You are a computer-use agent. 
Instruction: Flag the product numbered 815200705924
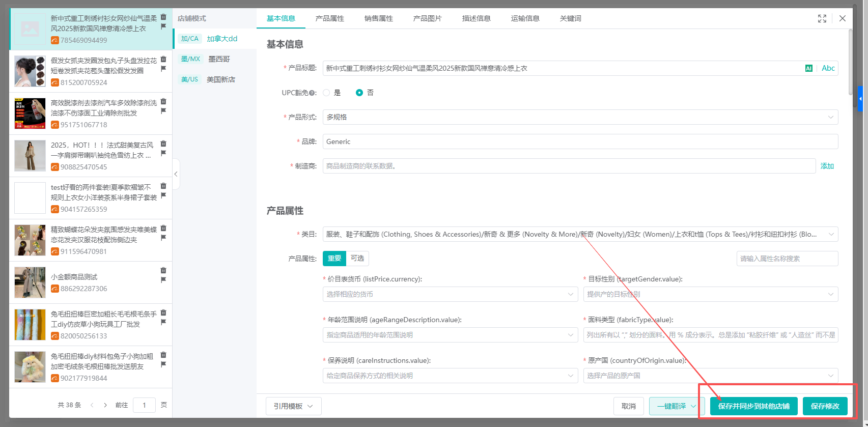click(163, 69)
